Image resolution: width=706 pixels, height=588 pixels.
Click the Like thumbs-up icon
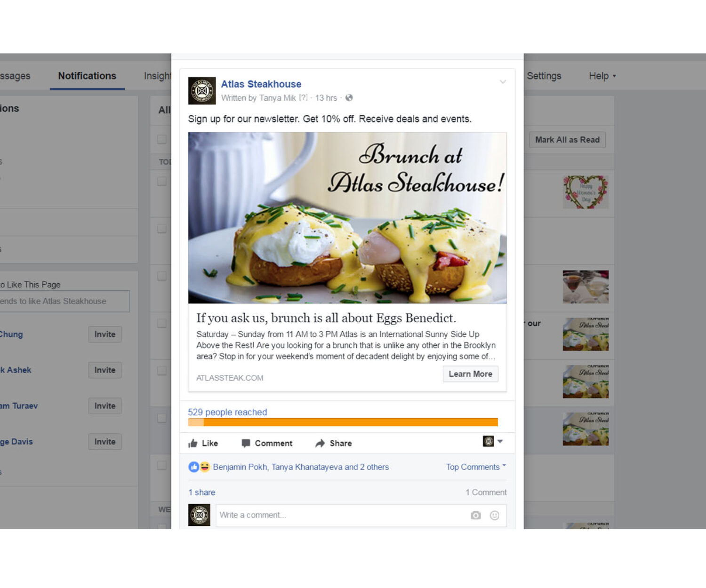[193, 443]
